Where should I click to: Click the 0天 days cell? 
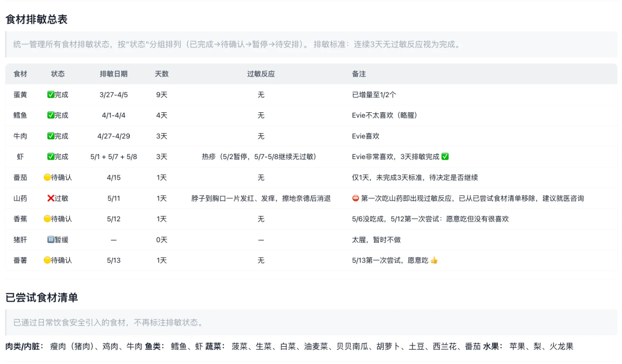161,240
